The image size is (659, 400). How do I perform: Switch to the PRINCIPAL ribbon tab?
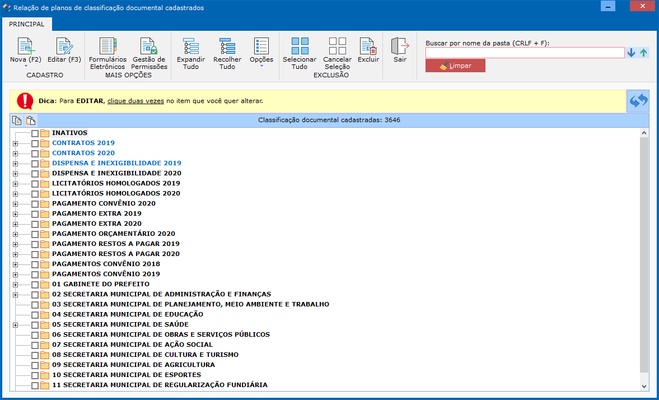coord(27,23)
